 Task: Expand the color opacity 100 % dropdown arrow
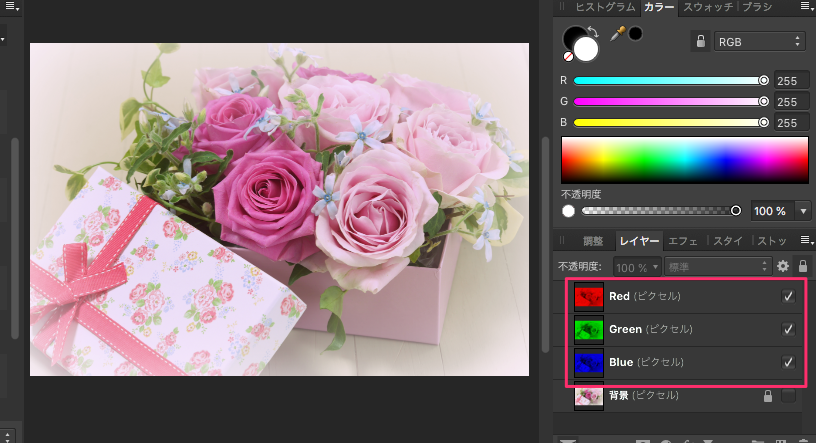(803, 211)
